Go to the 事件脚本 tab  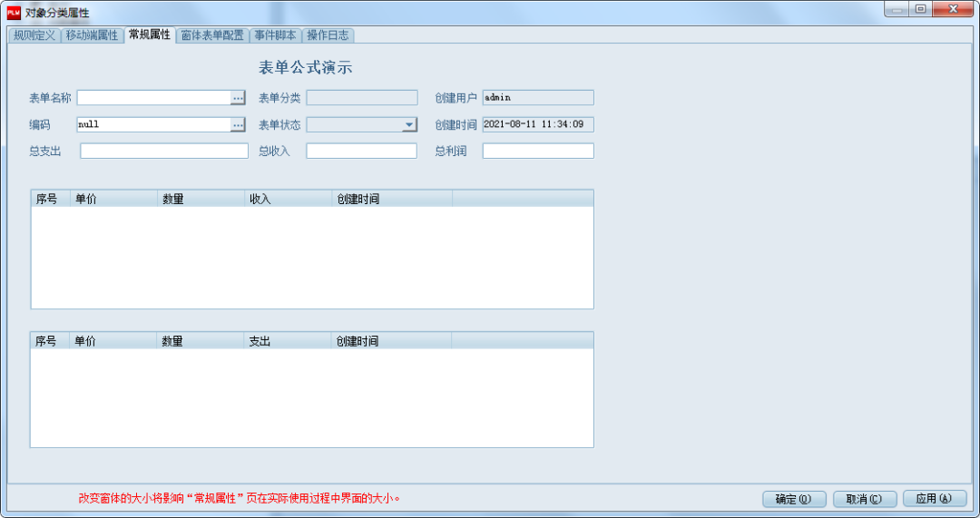[275, 35]
